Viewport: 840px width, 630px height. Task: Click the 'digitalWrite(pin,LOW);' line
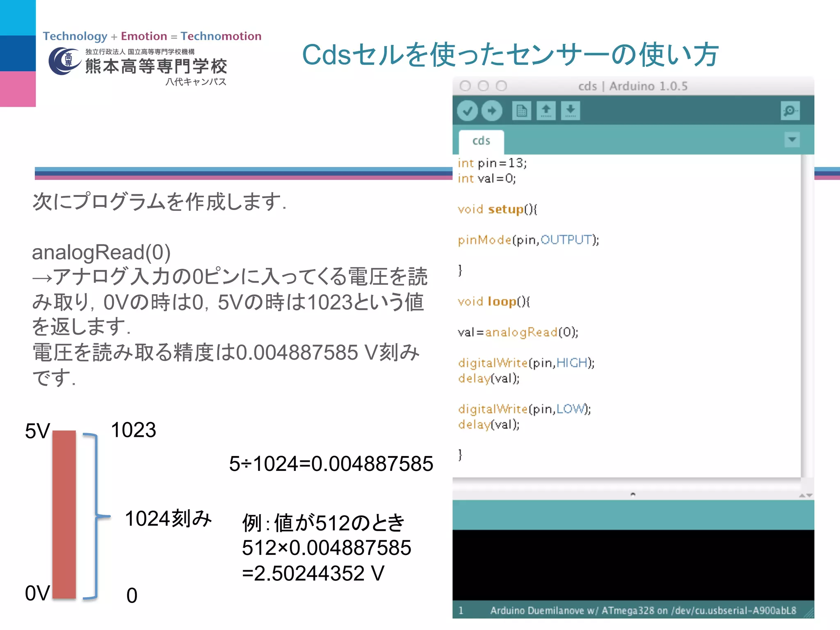(525, 409)
